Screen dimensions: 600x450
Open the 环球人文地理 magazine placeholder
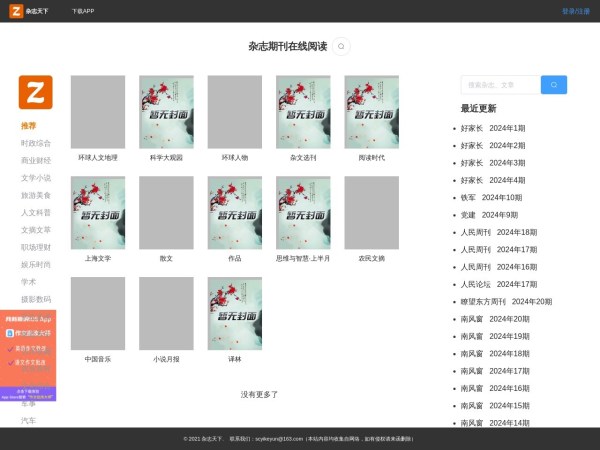coord(98,112)
